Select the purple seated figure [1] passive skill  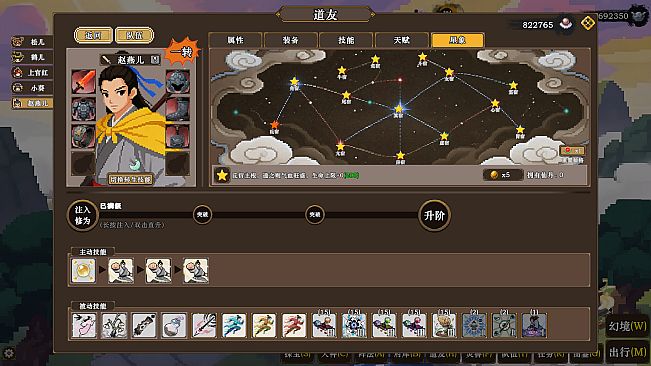[534, 325]
